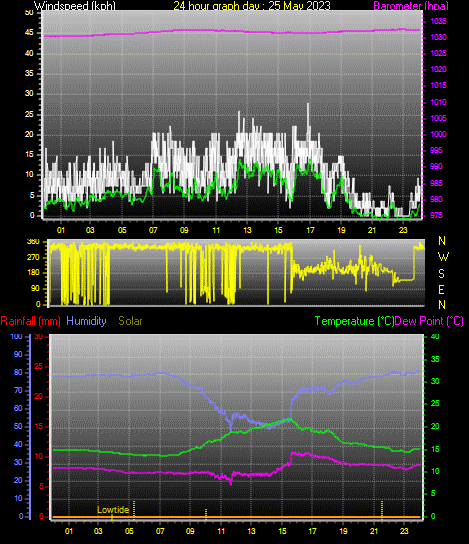469x544 pixels.
Task: Click the Dew Point (°C) legend label
Action: click(x=429, y=321)
